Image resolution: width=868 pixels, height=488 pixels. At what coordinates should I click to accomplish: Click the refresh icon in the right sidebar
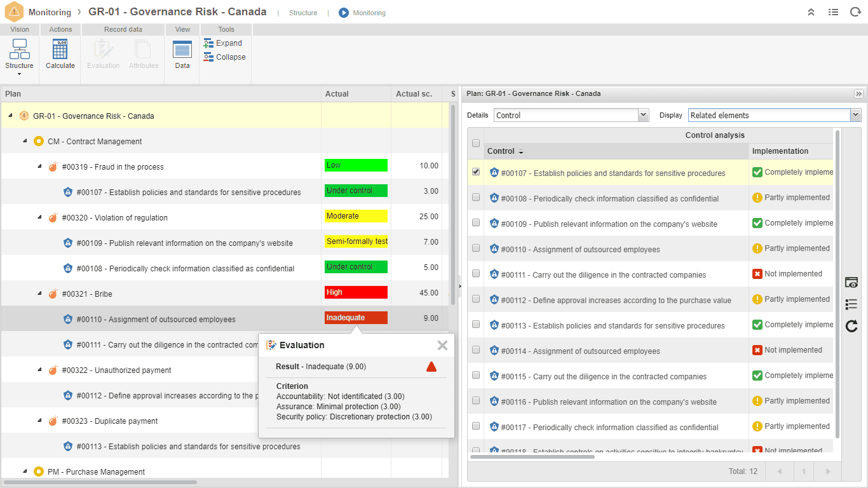click(x=851, y=327)
